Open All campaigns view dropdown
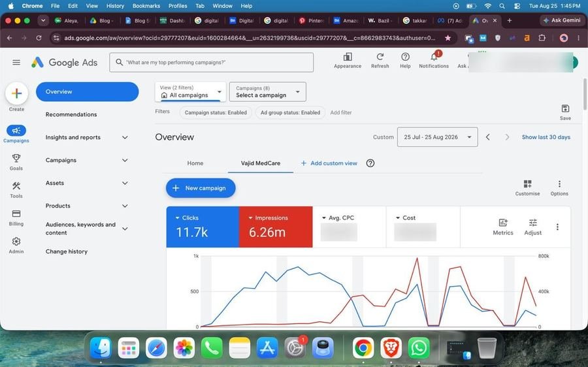Screen dimensions: 588x367 (x=191, y=92)
